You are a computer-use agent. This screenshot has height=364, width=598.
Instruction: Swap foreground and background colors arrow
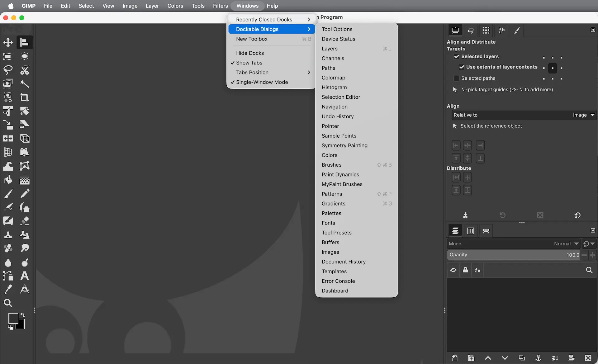22,315
